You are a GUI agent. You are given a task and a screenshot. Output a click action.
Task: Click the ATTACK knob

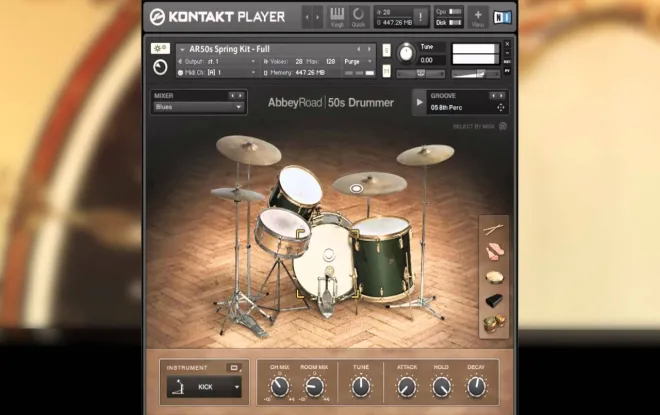pyautogui.click(x=407, y=387)
